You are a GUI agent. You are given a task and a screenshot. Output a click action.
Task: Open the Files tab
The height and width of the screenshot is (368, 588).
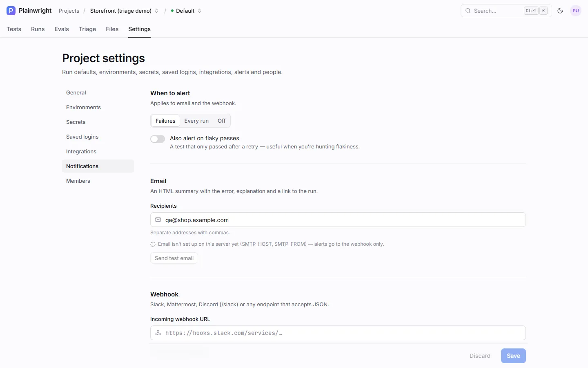pyautogui.click(x=112, y=29)
